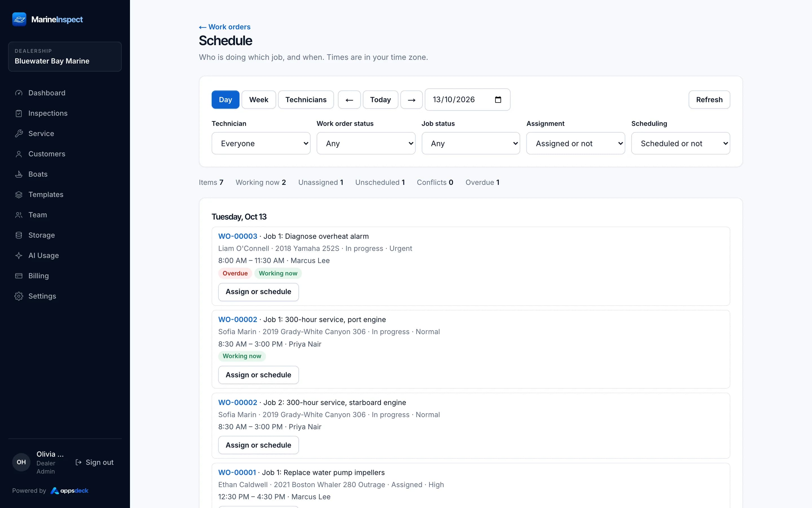This screenshot has width=812, height=508.
Task: Click the Refresh button
Action: 709,99
